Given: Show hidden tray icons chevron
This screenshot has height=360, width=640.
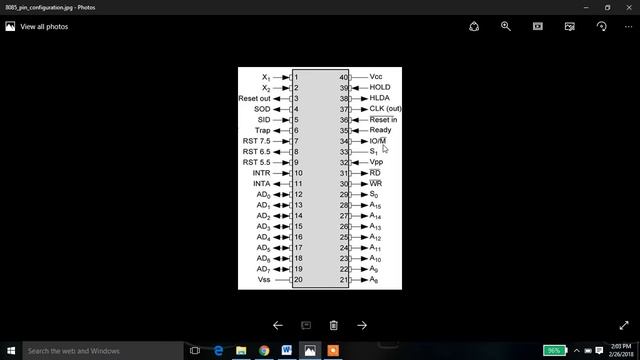Looking at the screenshot, I should [576, 351].
